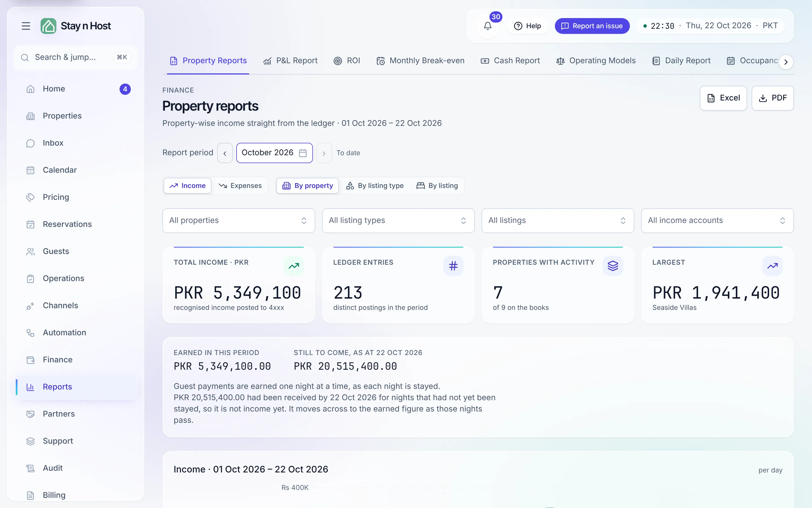812x508 pixels.
Task: Click the Automation workflow icon
Action: (30, 333)
